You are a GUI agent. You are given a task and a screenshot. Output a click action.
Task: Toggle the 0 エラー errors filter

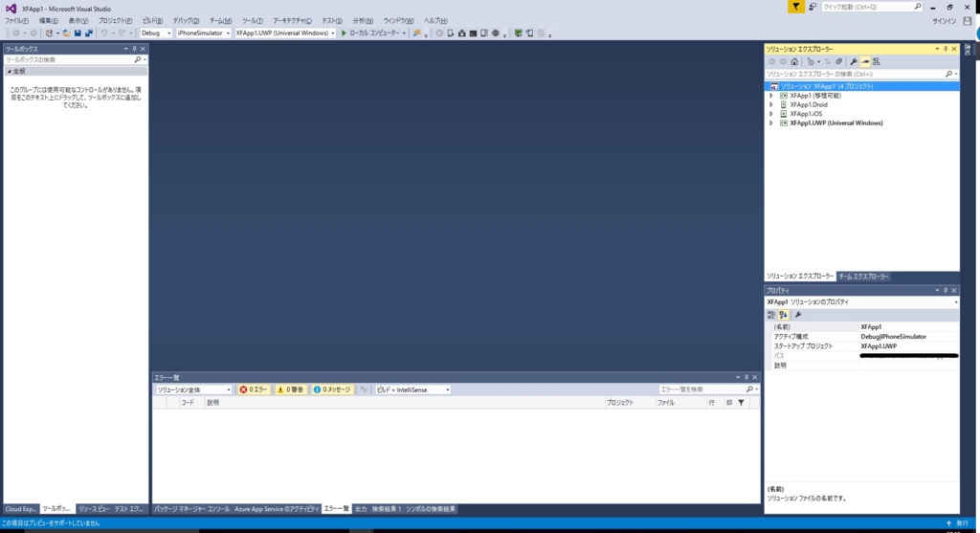pos(253,389)
